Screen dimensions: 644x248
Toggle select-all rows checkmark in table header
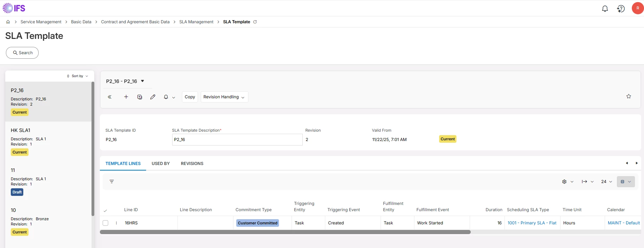pyautogui.click(x=105, y=210)
